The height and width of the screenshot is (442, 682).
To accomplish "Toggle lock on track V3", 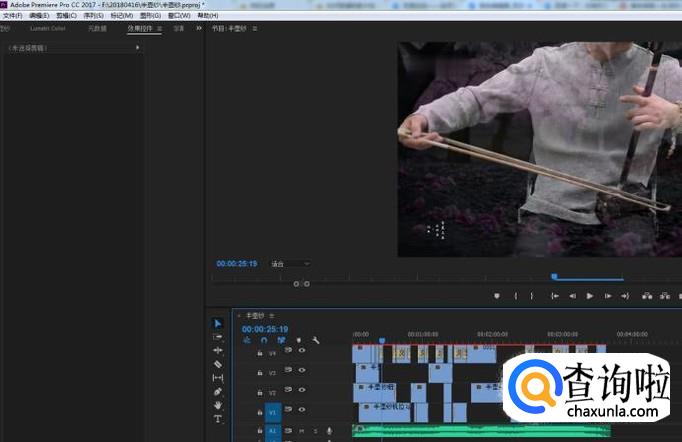I will [259, 372].
